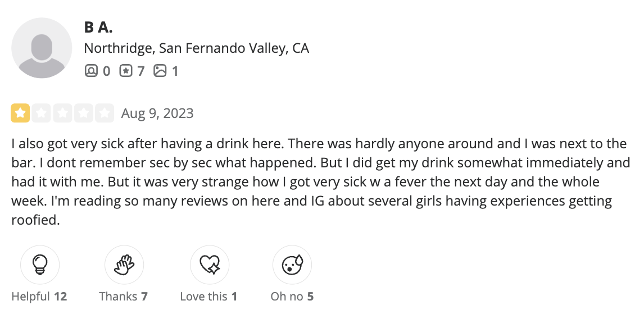Click the review date Aug 9, 2023
This screenshot has width=644, height=328.
click(x=157, y=113)
